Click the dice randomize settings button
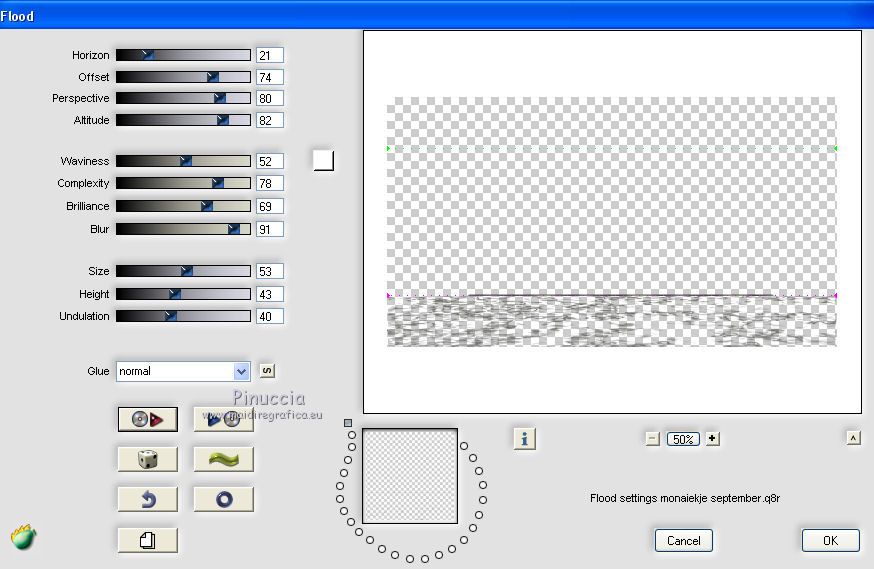 coord(148,459)
